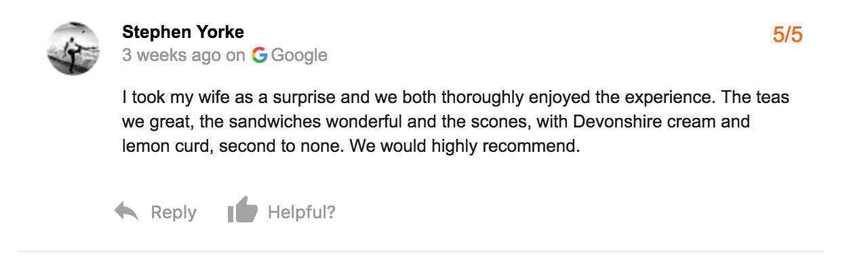Click the orange 5/5 rating score
This screenshot has height=259, width=868.
(788, 35)
